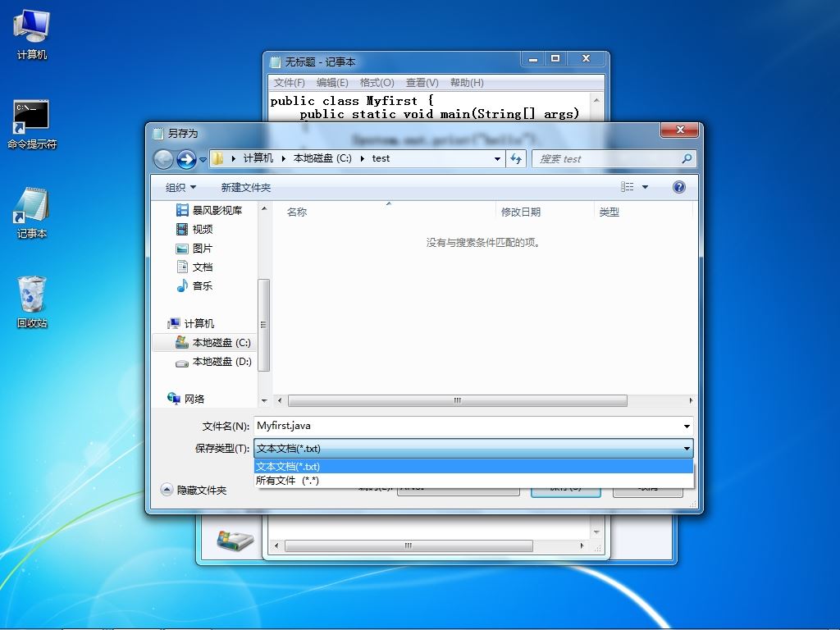Image resolution: width=840 pixels, height=630 pixels.
Task: Click Notepad vertical scroll up arrow
Action: click(x=596, y=100)
